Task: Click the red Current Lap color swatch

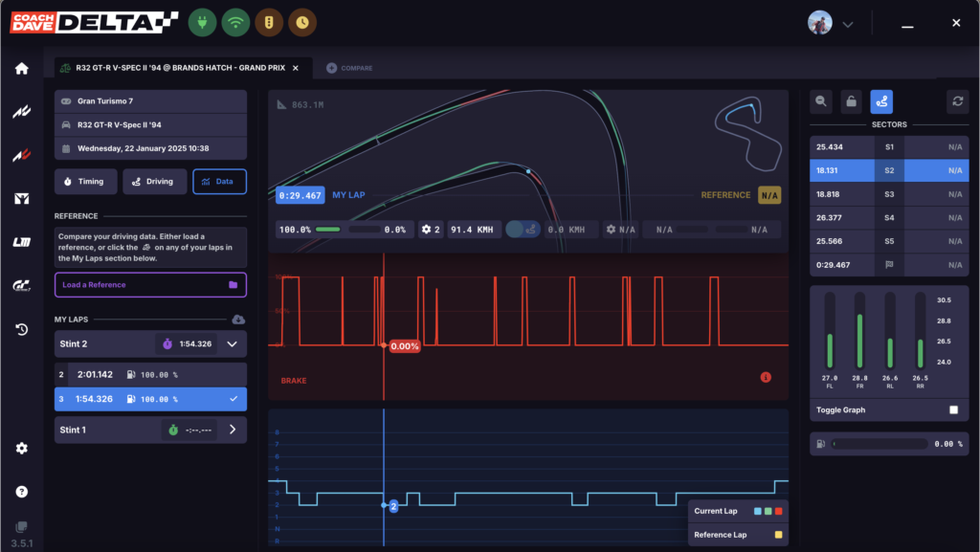Action: (779, 512)
